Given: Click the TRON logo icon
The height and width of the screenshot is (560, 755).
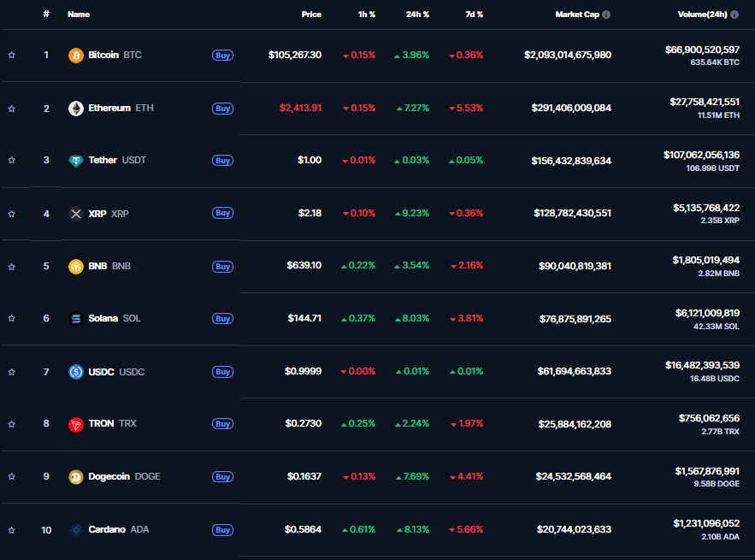Looking at the screenshot, I should (75, 424).
